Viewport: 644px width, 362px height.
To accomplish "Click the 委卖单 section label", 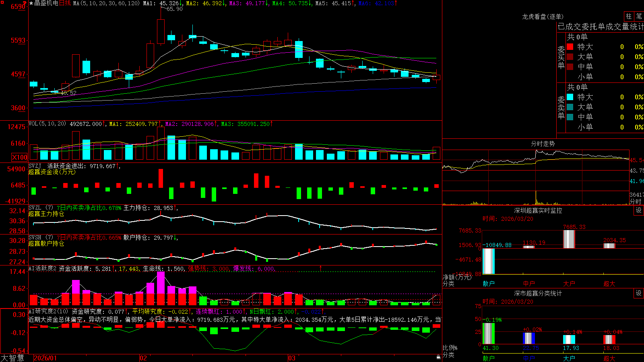I will point(561,107).
